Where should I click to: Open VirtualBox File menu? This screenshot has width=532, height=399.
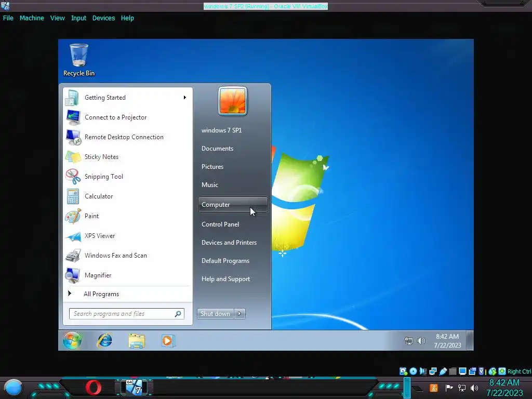(8, 18)
